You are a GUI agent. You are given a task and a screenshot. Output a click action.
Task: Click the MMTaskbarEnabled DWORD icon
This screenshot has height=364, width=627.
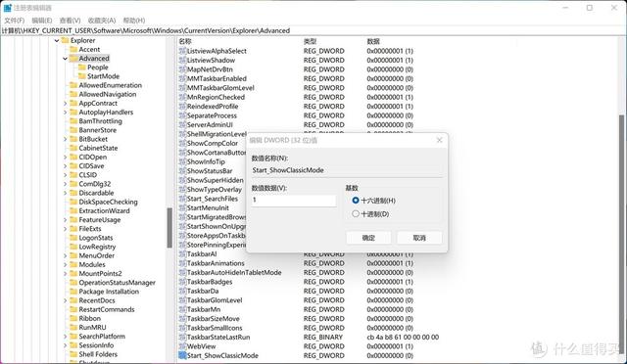[183, 78]
